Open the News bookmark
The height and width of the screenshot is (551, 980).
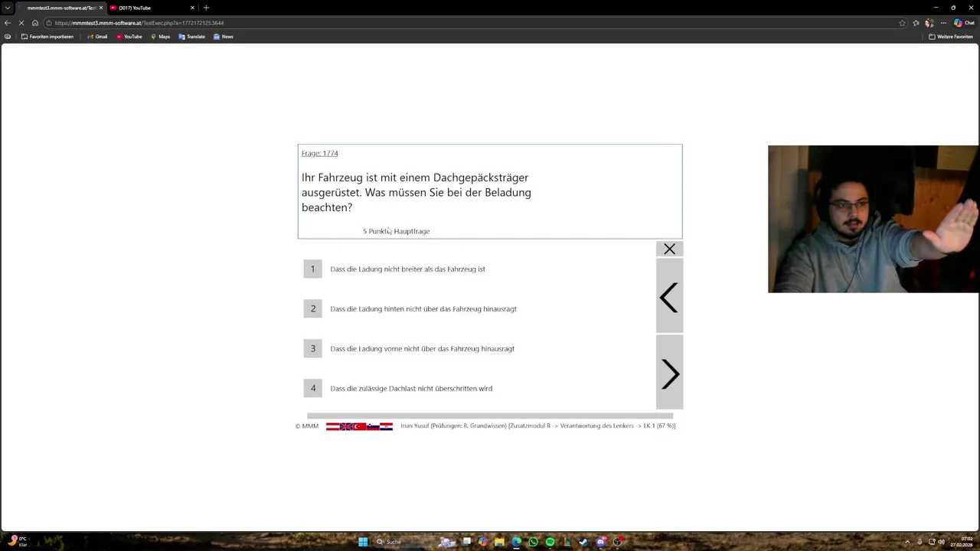(x=223, y=37)
